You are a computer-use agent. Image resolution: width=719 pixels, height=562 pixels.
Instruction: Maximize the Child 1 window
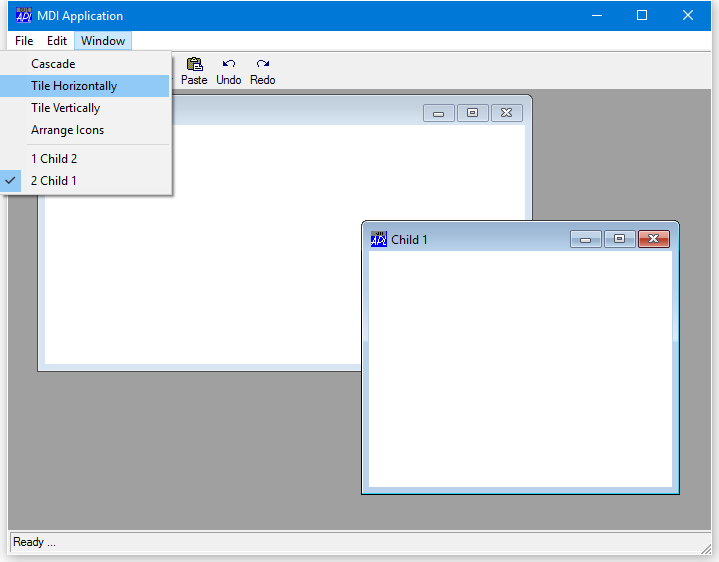pos(620,239)
